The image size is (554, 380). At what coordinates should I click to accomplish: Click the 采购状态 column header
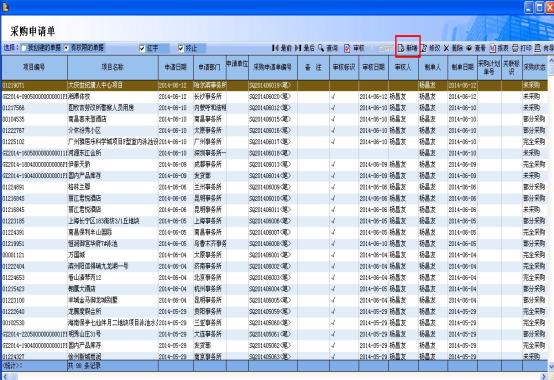point(535,67)
